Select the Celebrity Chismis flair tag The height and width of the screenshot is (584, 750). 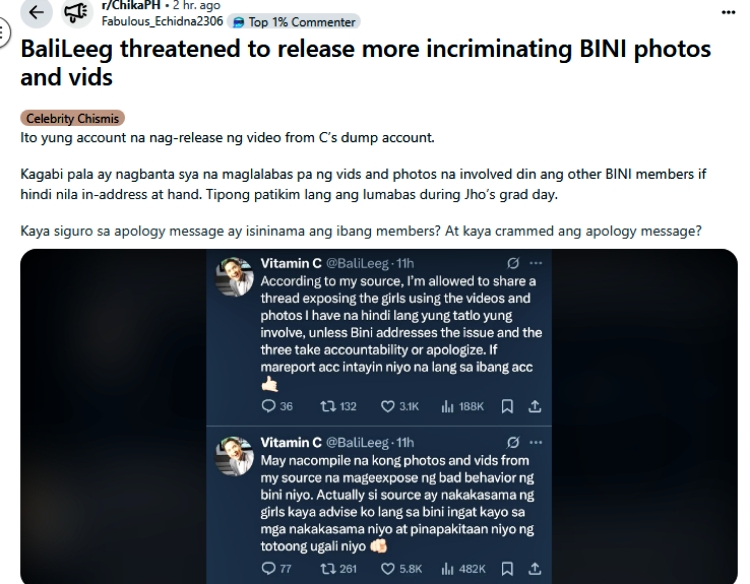coord(72,118)
